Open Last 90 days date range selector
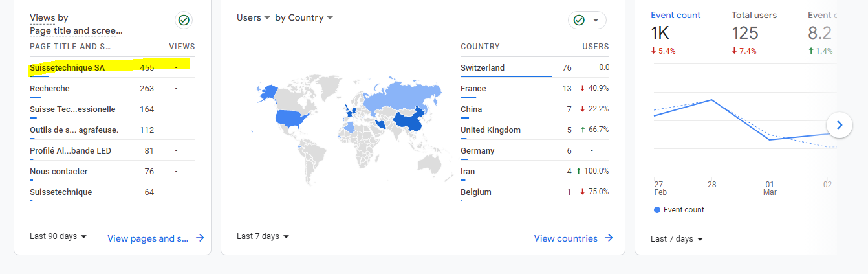 coord(58,236)
